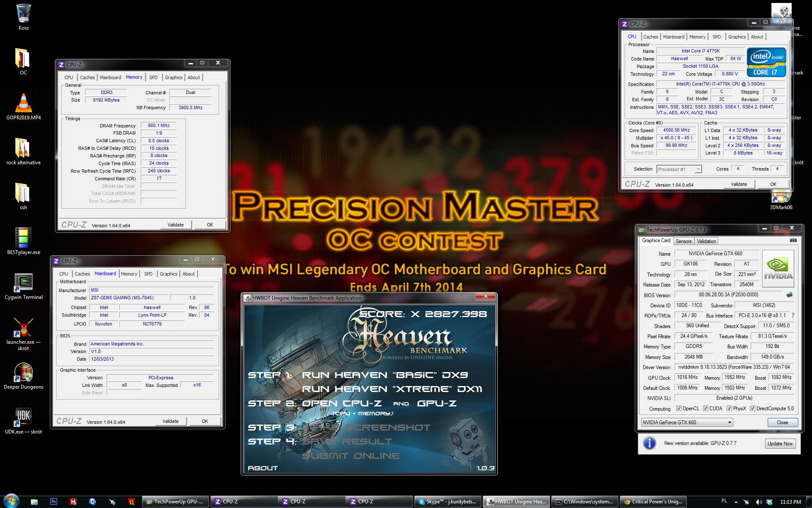Select the launcher.exe shortcut icon
The height and width of the screenshot is (508, 812).
[x=23, y=328]
